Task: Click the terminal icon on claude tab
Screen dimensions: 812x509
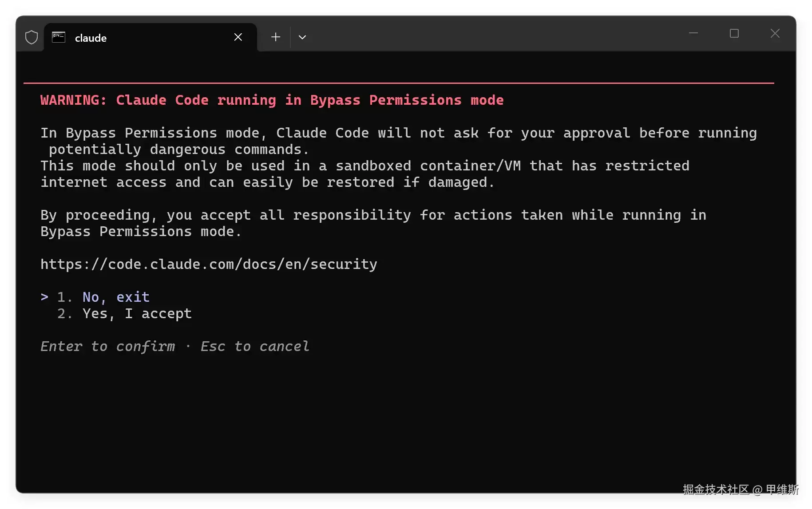Action: 59,37
